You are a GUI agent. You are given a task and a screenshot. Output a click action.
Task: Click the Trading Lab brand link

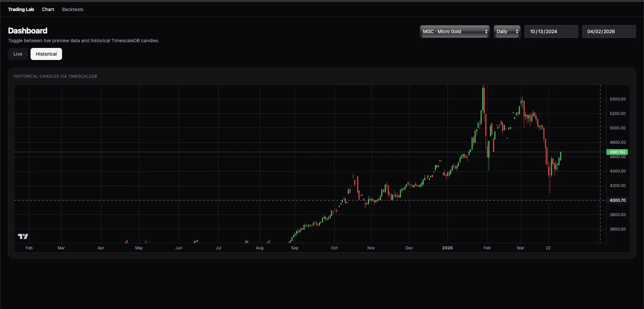pos(21,9)
